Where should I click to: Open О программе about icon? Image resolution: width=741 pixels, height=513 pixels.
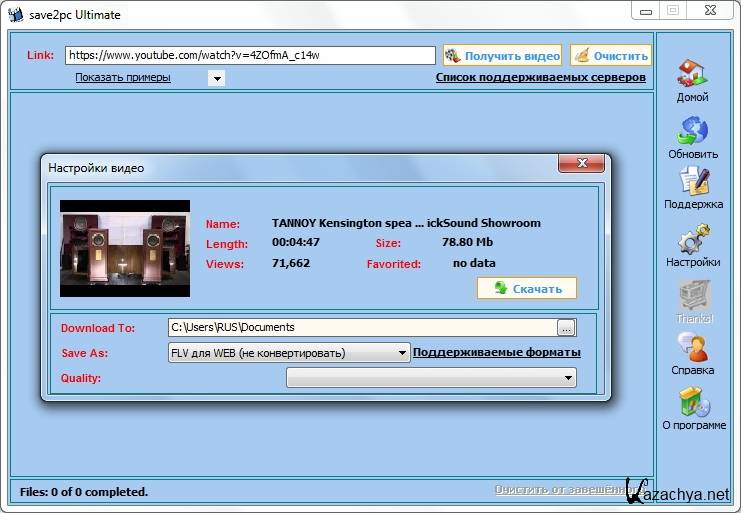click(693, 402)
